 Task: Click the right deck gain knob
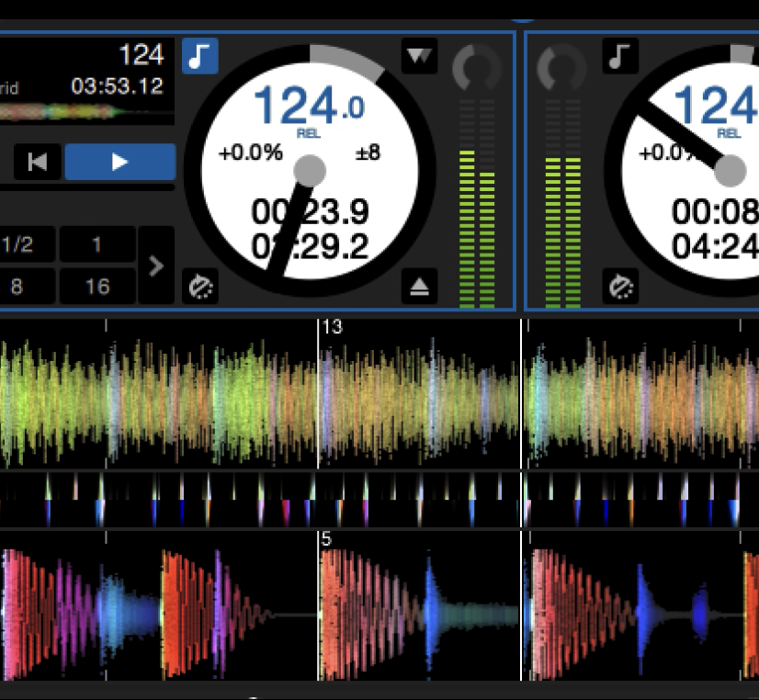[x=561, y=68]
